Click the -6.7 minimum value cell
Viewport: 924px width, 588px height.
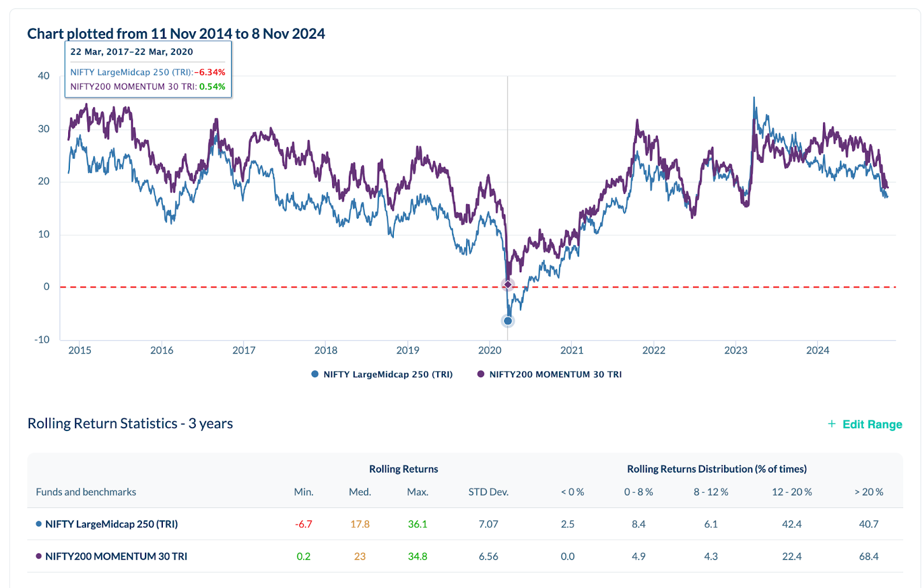pyautogui.click(x=304, y=524)
